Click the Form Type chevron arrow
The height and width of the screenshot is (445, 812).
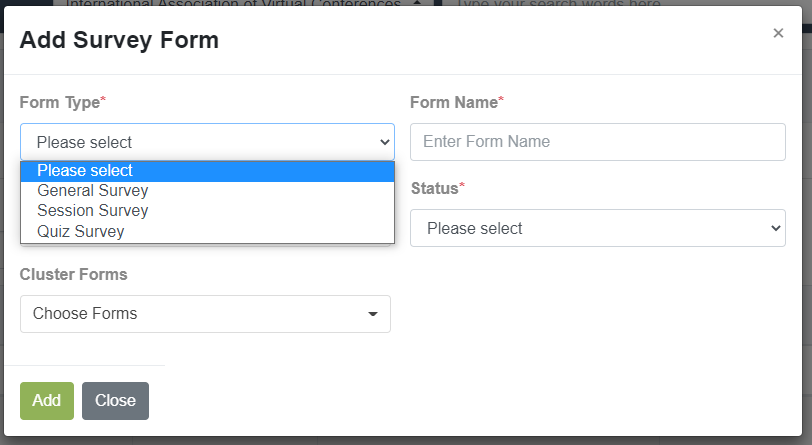click(x=384, y=142)
